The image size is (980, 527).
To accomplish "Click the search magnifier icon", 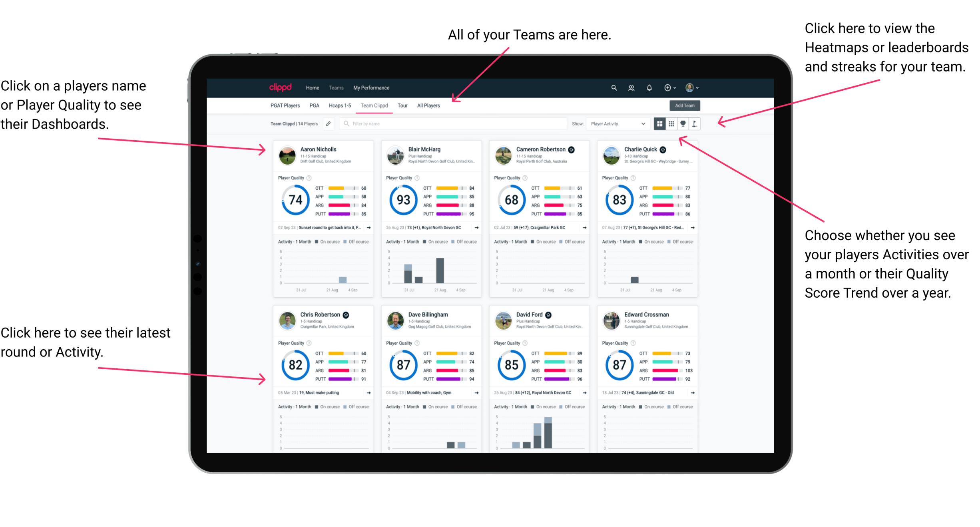I will [613, 87].
